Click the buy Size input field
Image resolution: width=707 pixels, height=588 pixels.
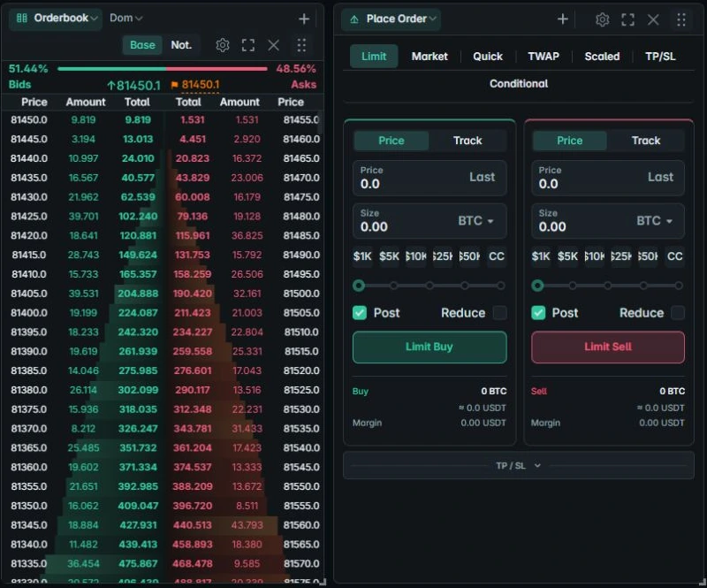click(430, 221)
